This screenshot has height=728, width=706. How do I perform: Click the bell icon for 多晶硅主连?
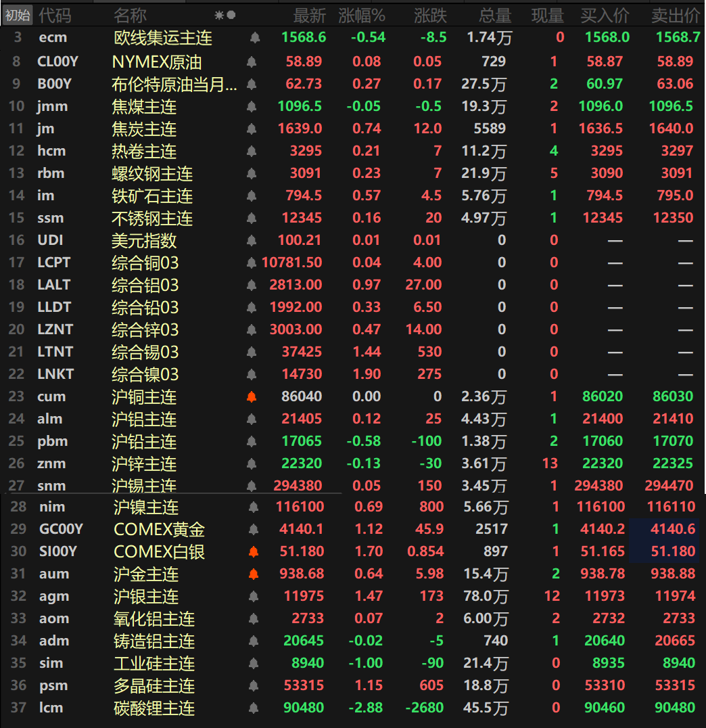coord(254,685)
